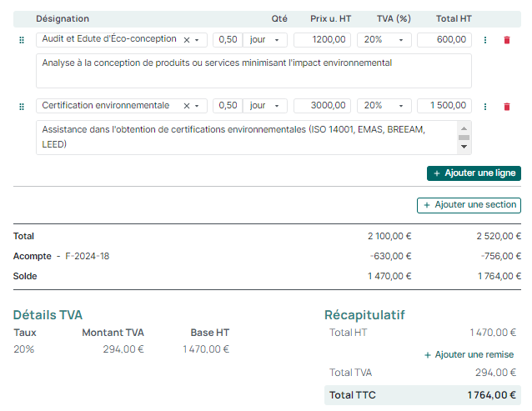Delete the Audit et Étude d'Éco-conception line
532x411 pixels.
point(506,40)
